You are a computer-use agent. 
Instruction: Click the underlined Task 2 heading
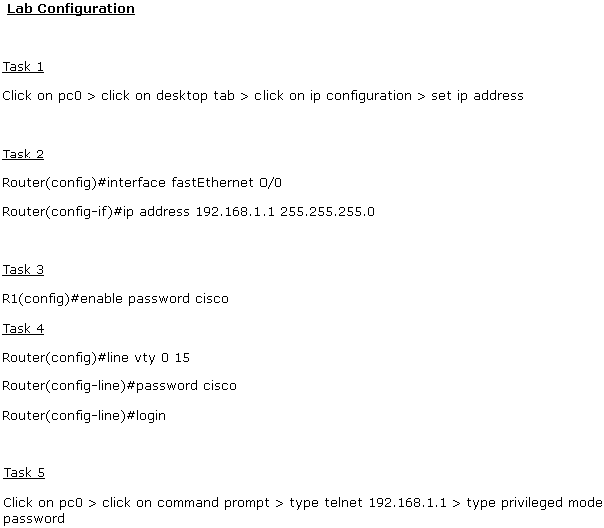point(23,154)
